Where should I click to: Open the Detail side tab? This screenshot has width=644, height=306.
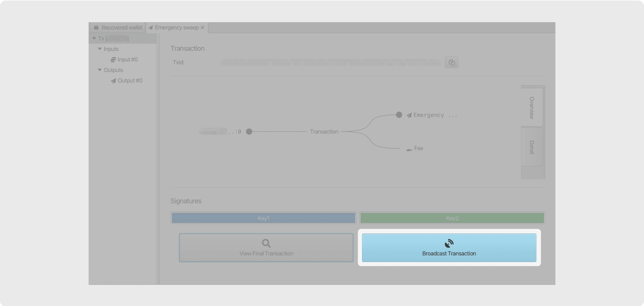pos(532,147)
